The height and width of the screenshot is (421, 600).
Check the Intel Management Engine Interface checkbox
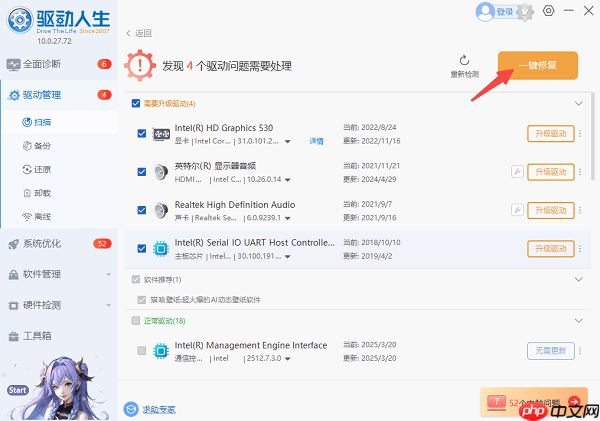point(141,351)
